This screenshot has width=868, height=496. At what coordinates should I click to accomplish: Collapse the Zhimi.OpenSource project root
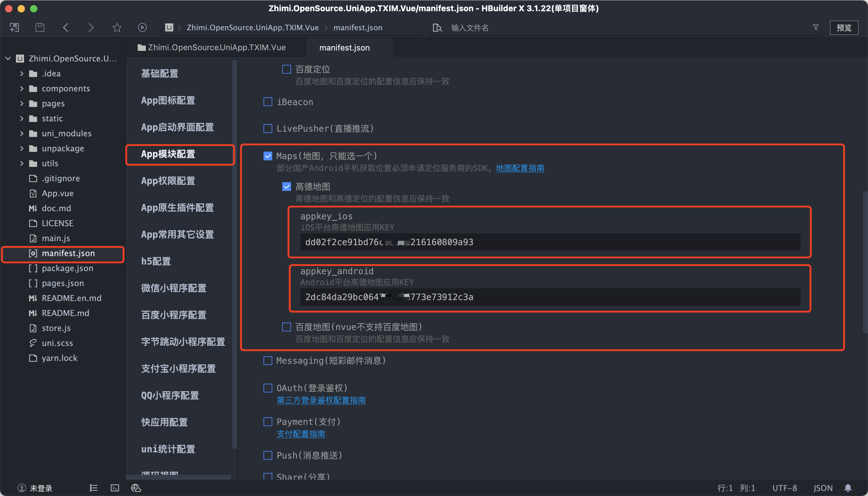tap(8, 59)
